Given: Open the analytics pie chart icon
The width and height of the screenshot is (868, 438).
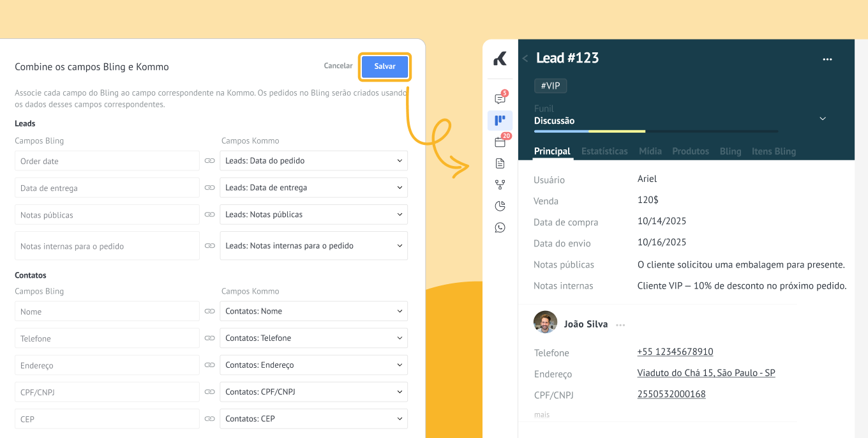Looking at the screenshot, I should tap(500, 206).
